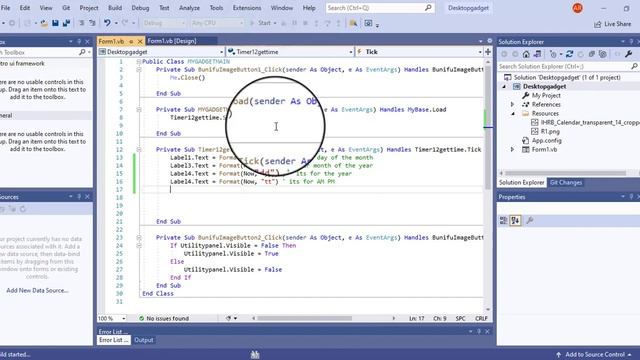
Task: Open the Debug menu
Action: point(140,8)
